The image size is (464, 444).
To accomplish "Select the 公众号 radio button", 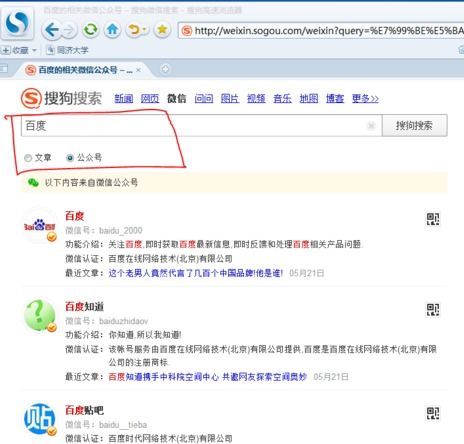I will [x=70, y=158].
